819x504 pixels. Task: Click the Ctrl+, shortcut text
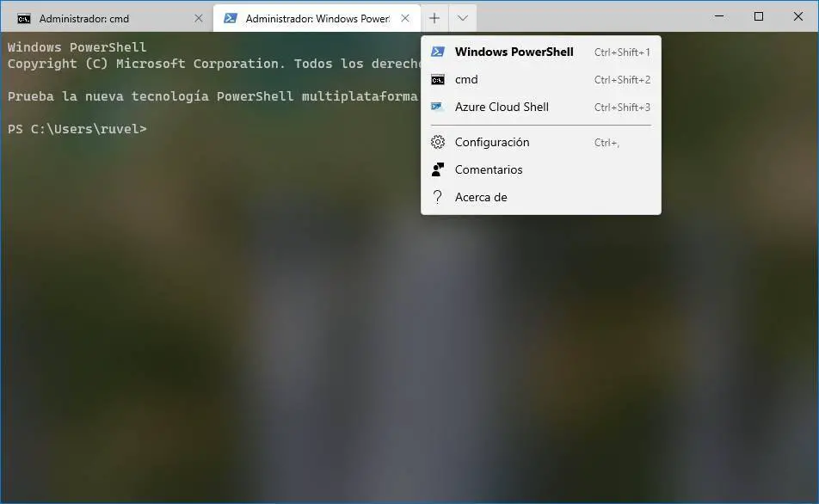607,143
